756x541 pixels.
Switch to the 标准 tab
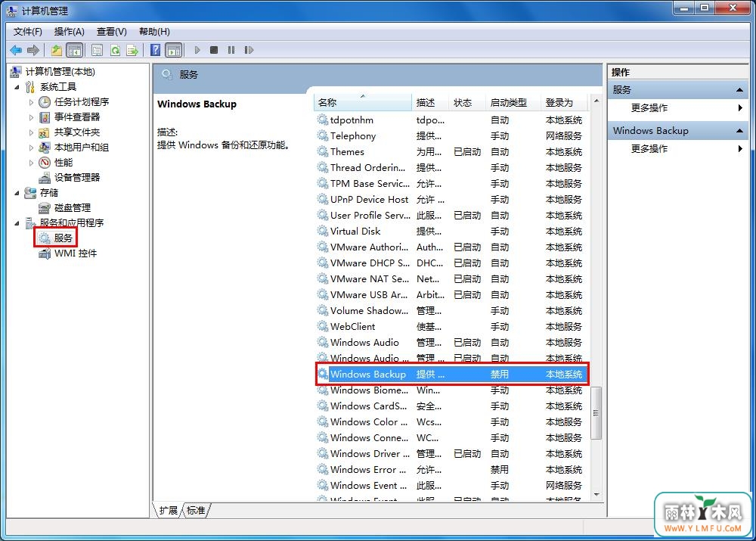click(196, 510)
